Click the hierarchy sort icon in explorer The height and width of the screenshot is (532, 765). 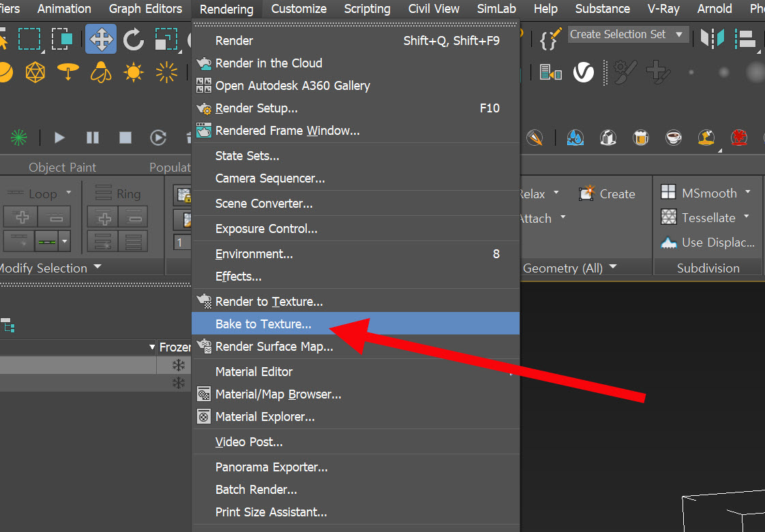pyautogui.click(x=7, y=325)
